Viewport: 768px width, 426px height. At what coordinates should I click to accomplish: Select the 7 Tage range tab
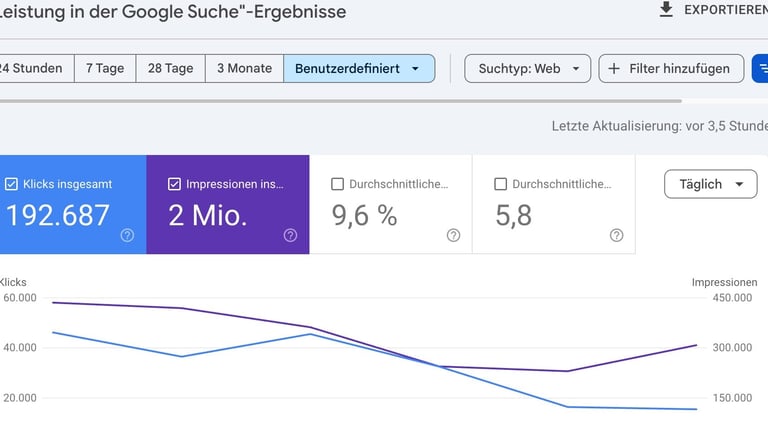point(105,69)
